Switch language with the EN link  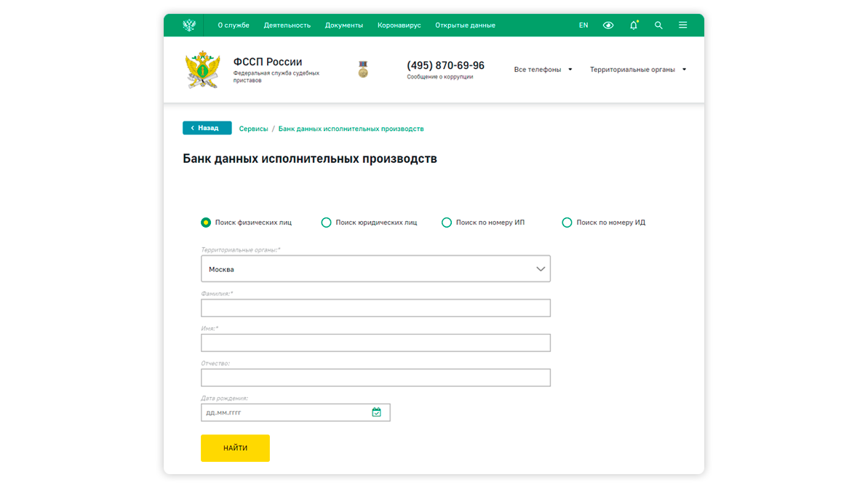click(584, 25)
